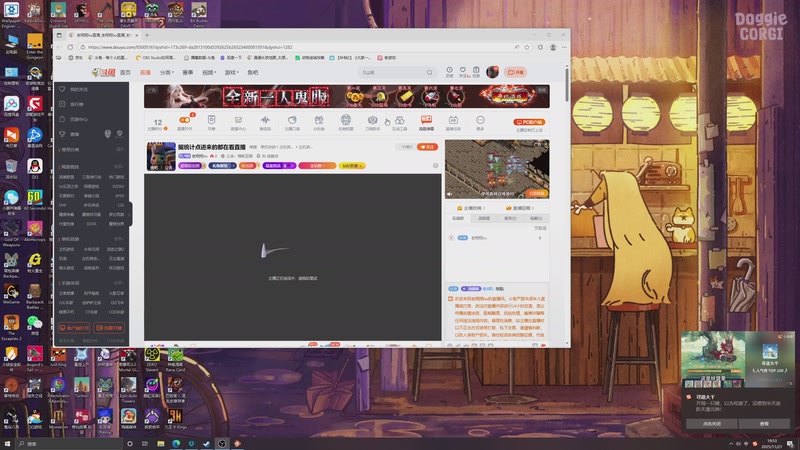Click the search magnifier icon in Douyu header
This screenshot has height=450, width=800.
point(430,72)
